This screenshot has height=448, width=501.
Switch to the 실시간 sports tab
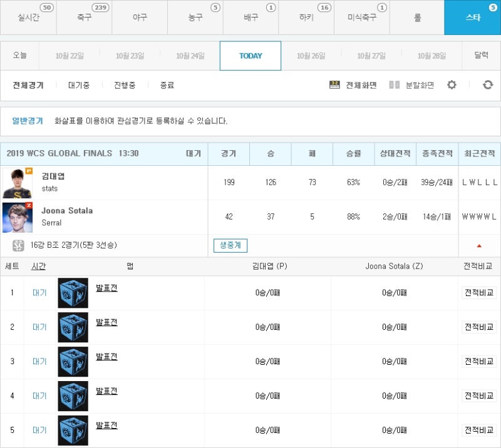click(x=28, y=18)
